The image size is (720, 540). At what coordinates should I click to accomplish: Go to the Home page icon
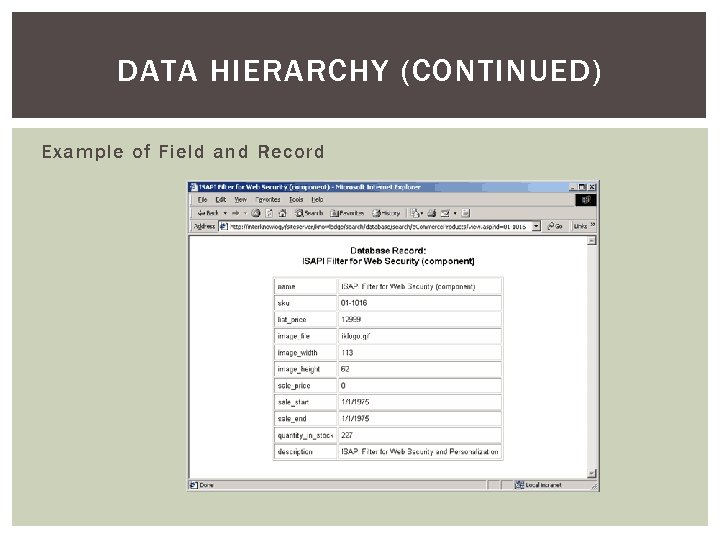283,213
